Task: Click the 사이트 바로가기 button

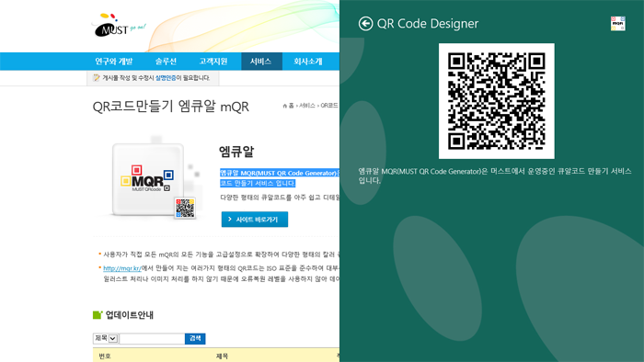Action: [255, 220]
